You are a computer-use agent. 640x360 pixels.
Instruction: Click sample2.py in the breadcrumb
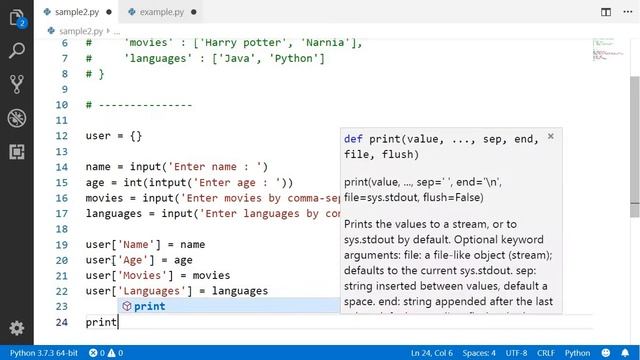coord(81,31)
